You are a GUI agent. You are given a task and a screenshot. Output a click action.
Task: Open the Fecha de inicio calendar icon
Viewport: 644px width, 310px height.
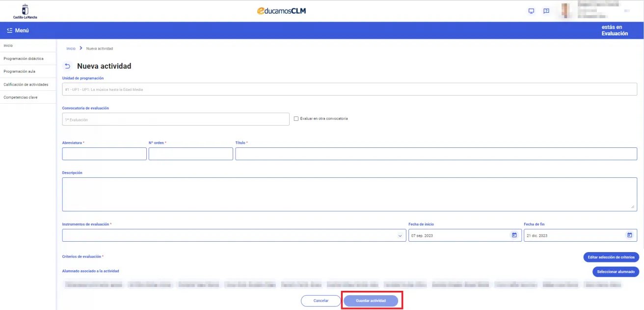click(514, 235)
